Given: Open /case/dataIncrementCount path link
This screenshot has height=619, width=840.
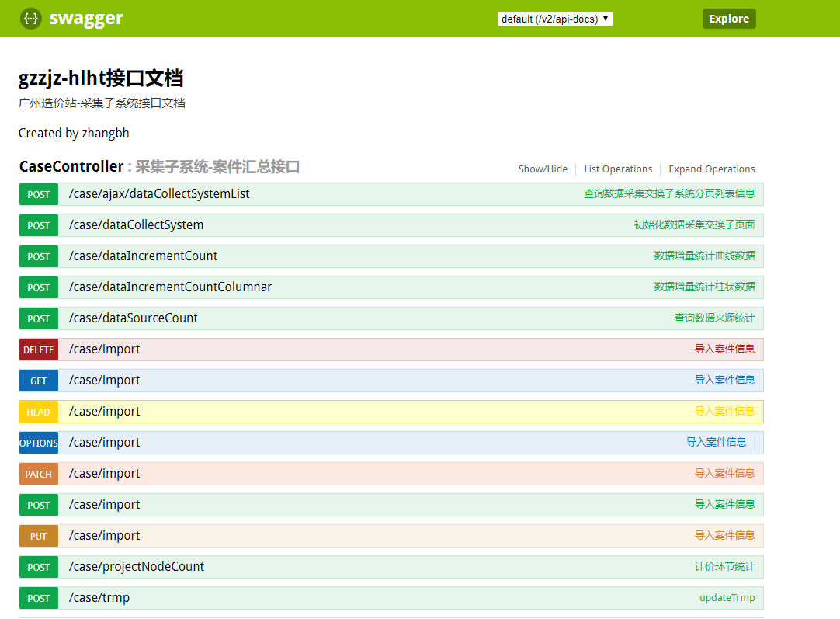Looking at the screenshot, I should click(143, 256).
